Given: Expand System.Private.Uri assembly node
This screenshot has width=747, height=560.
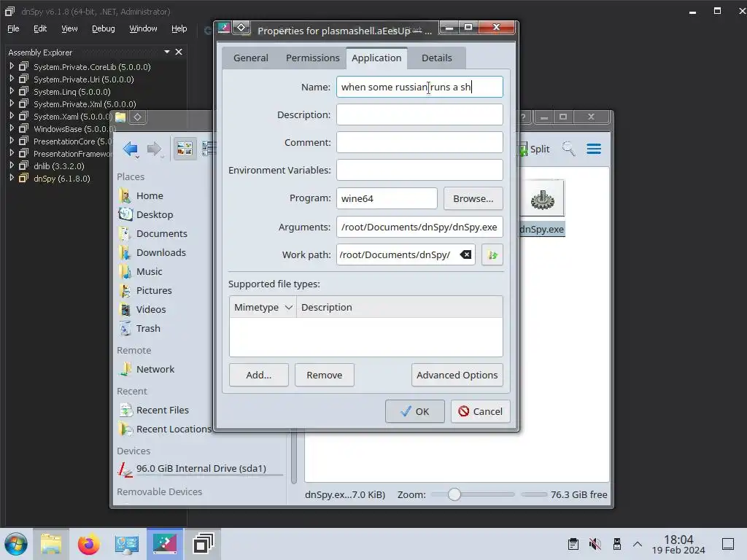Looking at the screenshot, I should click(12, 79).
